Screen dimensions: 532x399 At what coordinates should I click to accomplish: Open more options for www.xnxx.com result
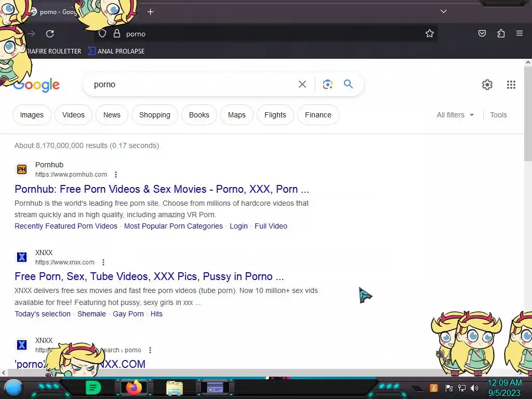coord(103,262)
